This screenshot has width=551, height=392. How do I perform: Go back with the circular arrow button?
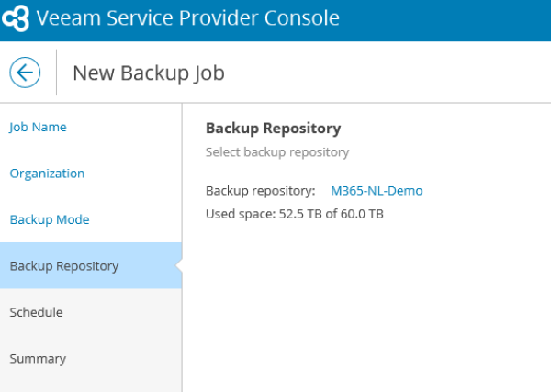[x=25, y=73]
